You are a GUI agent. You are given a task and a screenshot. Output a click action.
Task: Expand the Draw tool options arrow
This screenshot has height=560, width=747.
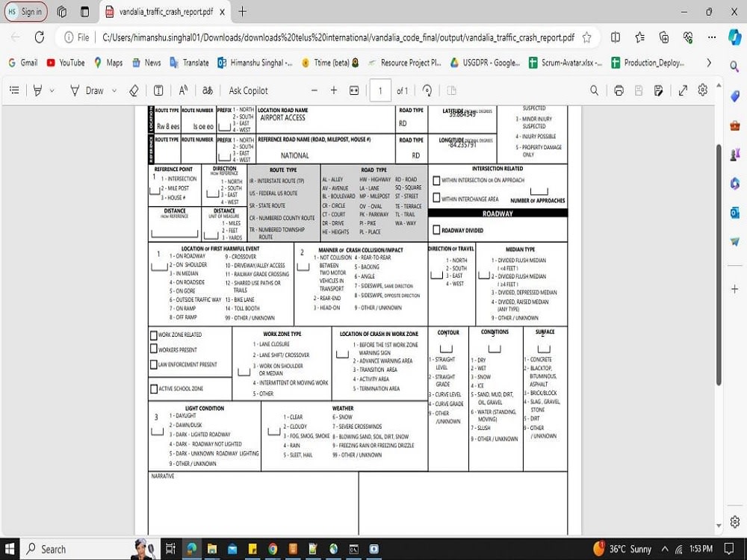click(114, 90)
